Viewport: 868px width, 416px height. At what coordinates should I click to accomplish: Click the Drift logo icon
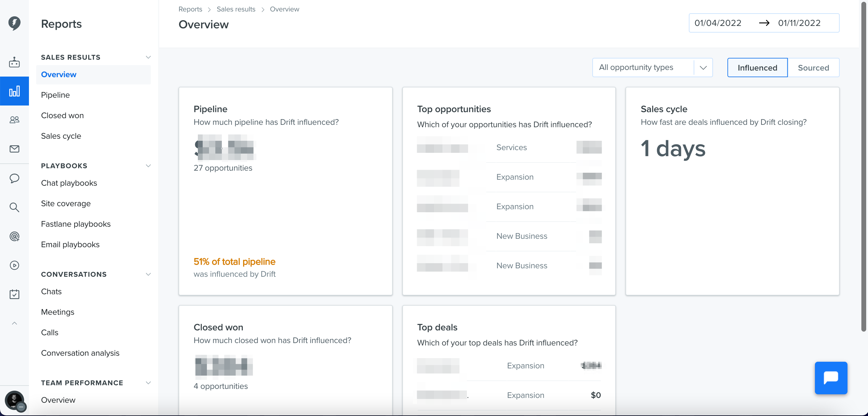pos(14,23)
